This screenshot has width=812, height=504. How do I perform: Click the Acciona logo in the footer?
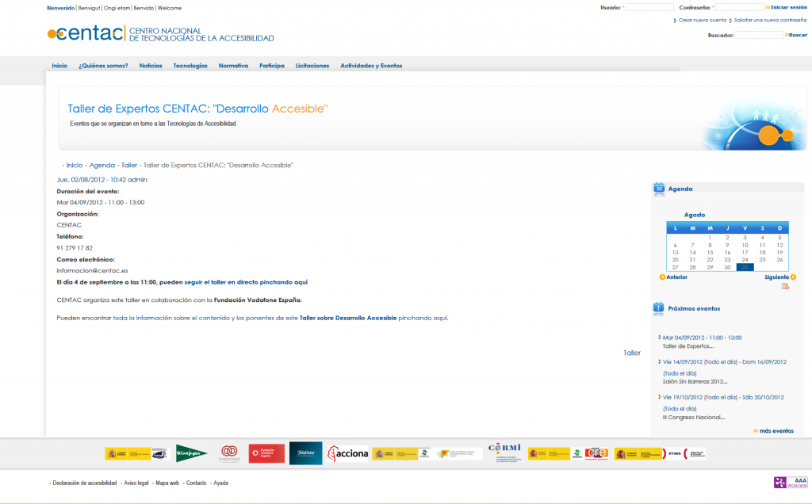pos(349,453)
